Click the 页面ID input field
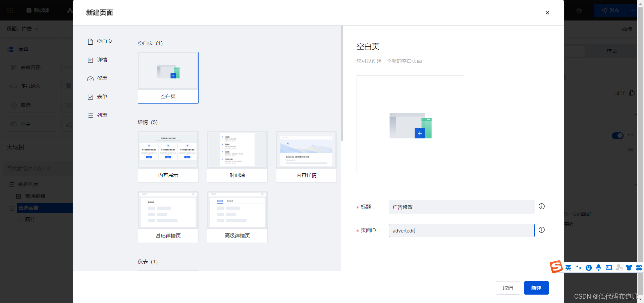This screenshot has width=644, height=303. [462, 230]
